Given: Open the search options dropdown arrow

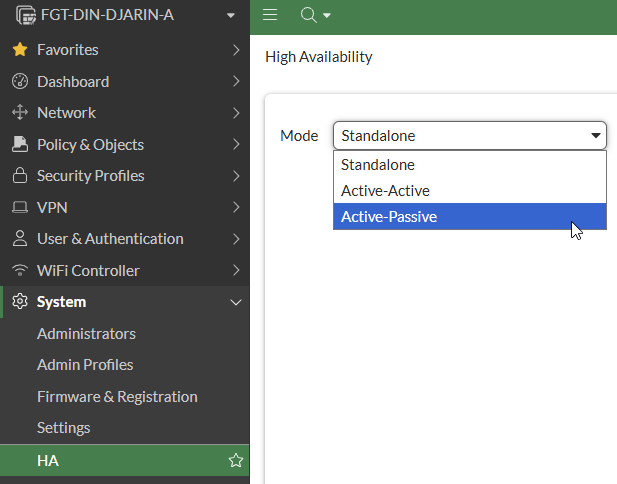Looking at the screenshot, I should pyautogui.click(x=327, y=15).
